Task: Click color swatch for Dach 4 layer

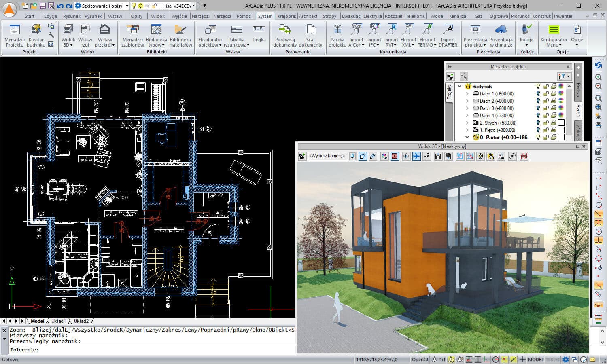Action: click(x=561, y=116)
